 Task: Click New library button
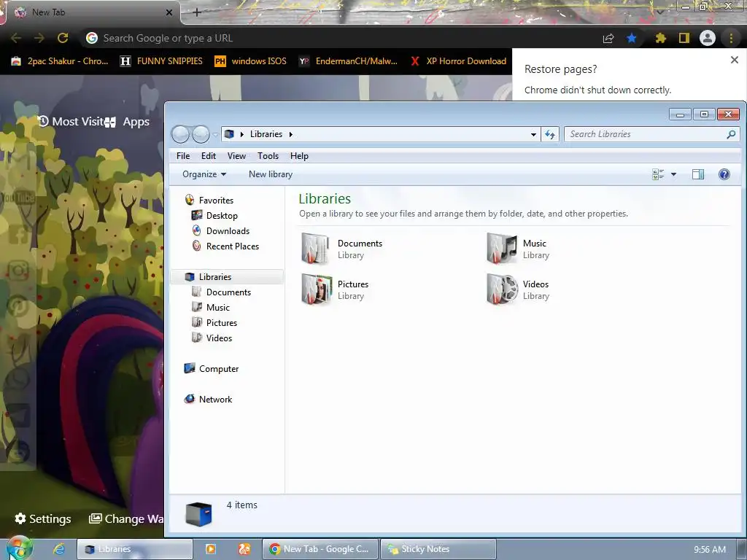tap(271, 174)
